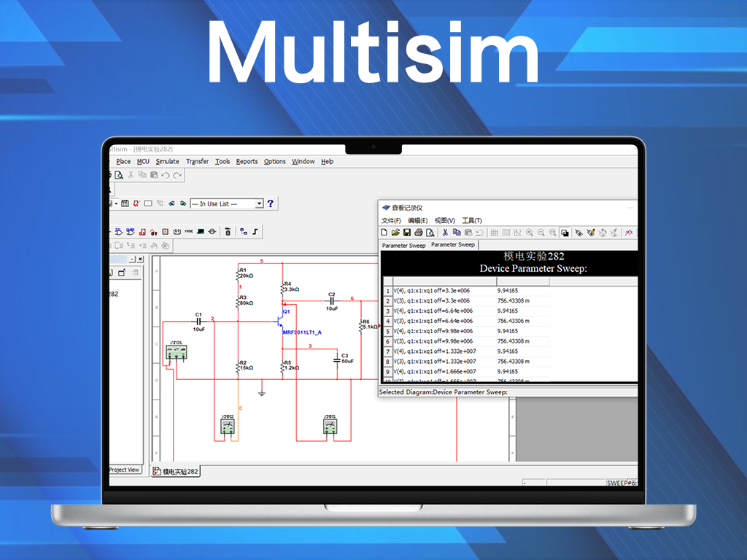Select table row header 1 in the grapher
The height and width of the screenshot is (560, 747).
(x=388, y=290)
